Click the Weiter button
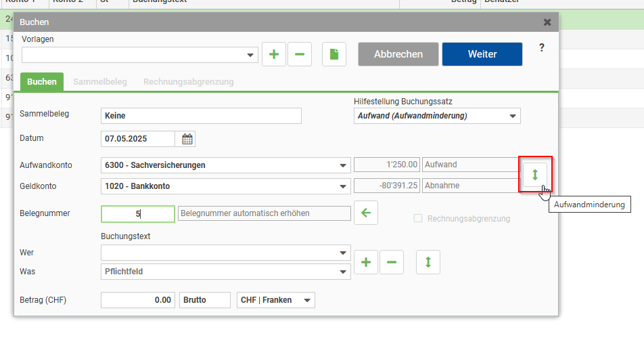 click(x=482, y=54)
